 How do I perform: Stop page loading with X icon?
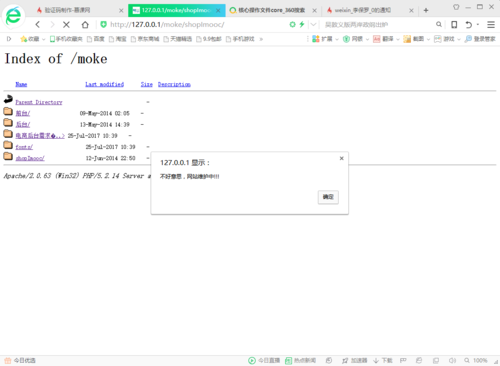pos(66,24)
